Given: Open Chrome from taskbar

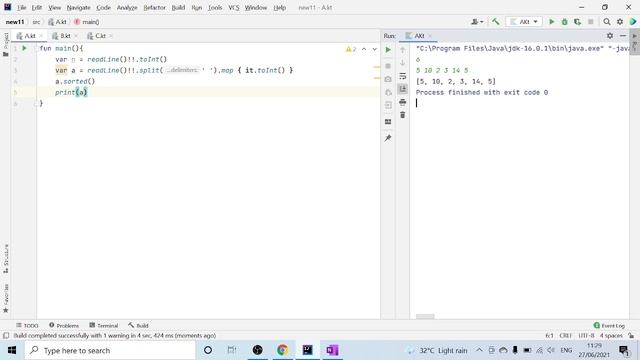Looking at the screenshot, I should tap(282, 350).
